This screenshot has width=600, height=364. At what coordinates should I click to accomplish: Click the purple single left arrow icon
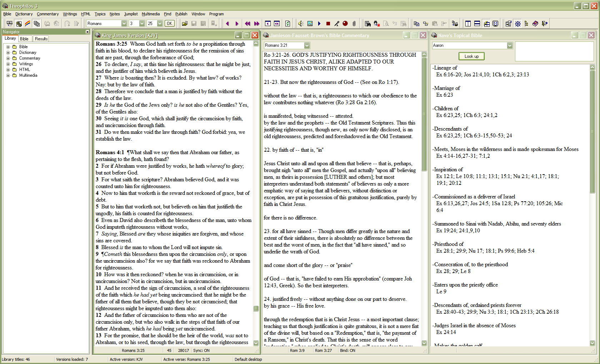(227, 24)
